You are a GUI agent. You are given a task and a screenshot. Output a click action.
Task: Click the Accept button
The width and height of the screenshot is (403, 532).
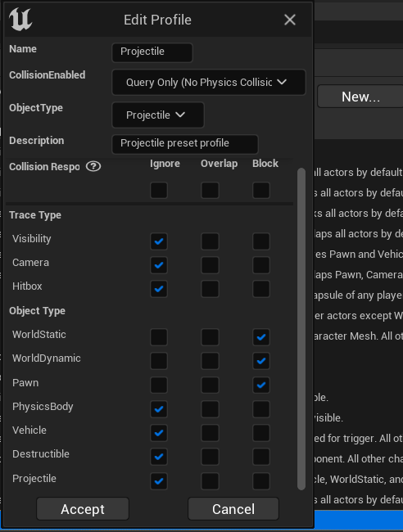click(x=83, y=509)
